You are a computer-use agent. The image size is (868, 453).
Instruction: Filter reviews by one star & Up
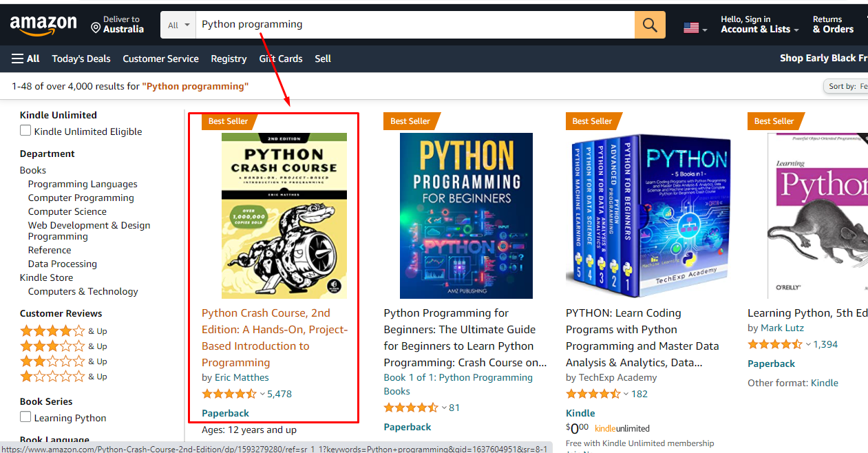[63, 377]
